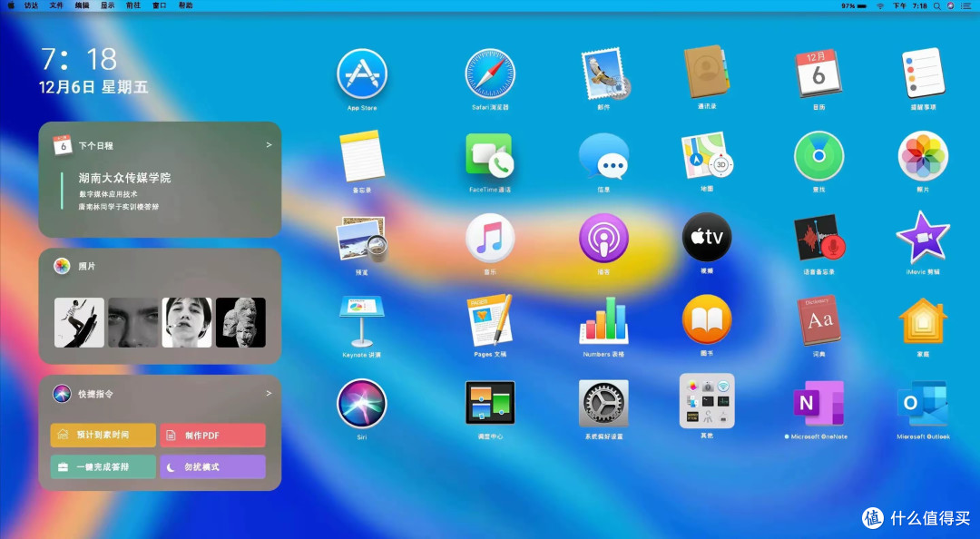Open the Edit menu

[82, 5]
